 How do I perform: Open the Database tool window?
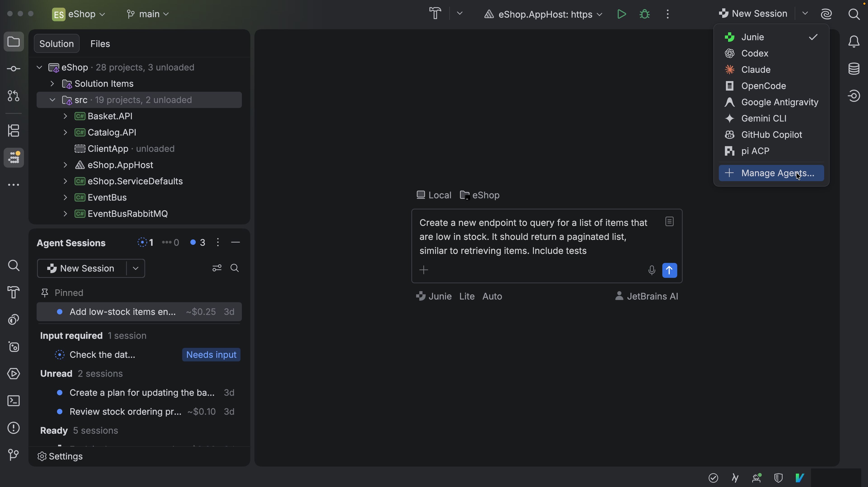tap(854, 69)
